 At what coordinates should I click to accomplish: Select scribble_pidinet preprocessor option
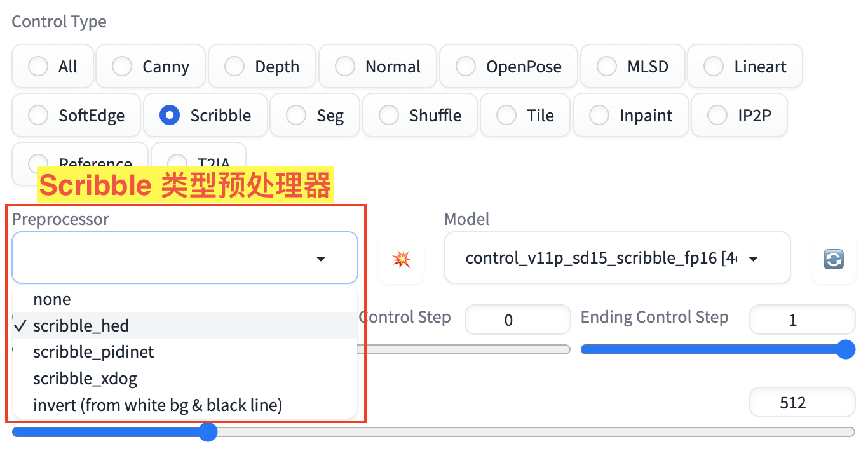93,352
